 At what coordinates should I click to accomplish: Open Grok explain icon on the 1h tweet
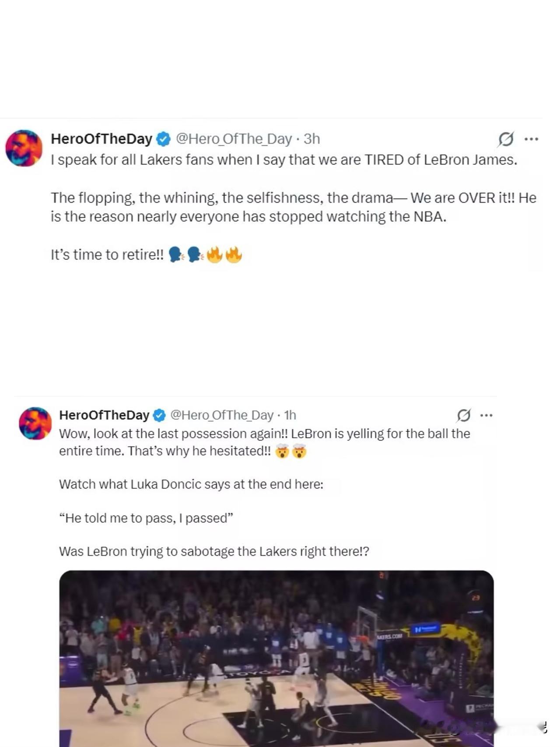point(464,415)
